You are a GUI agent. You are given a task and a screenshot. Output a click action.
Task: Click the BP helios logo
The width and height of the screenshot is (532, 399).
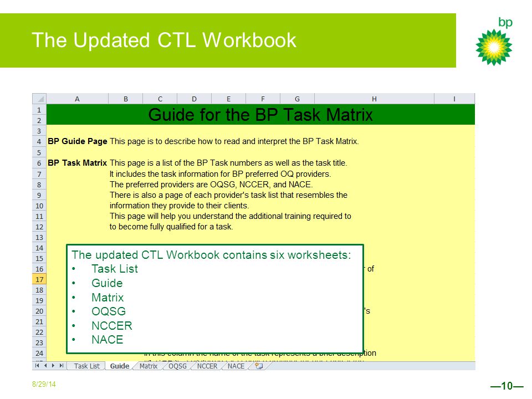coord(494,47)
